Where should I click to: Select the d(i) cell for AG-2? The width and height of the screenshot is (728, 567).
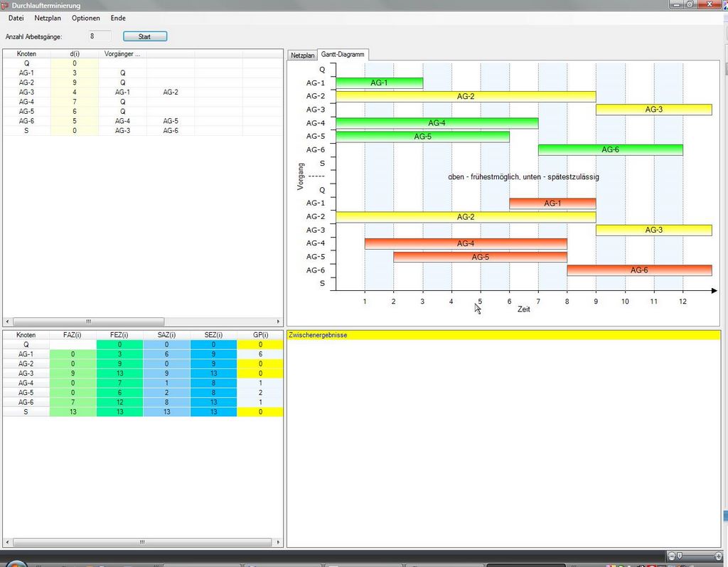pyautogui.click(x=75, y=82)
